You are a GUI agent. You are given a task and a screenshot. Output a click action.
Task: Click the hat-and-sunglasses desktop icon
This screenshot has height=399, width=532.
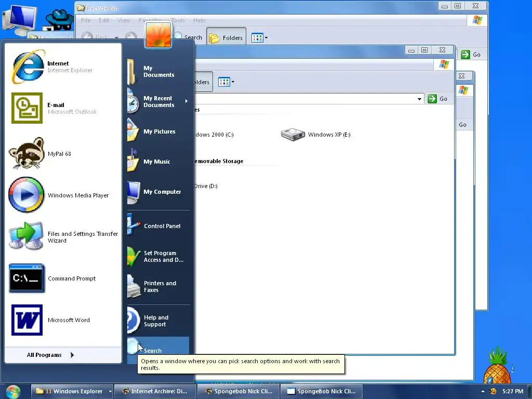60,19
